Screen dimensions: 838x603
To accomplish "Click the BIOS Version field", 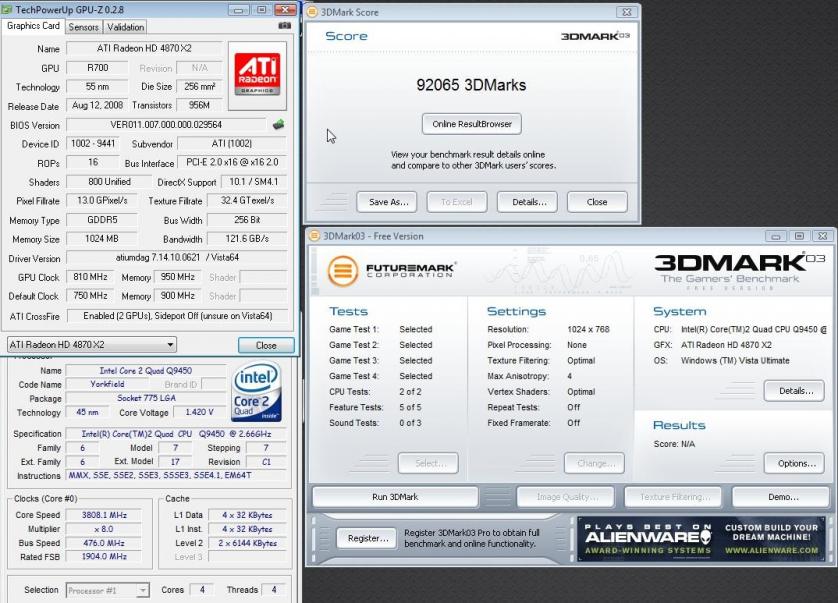I will coord(166,125).
